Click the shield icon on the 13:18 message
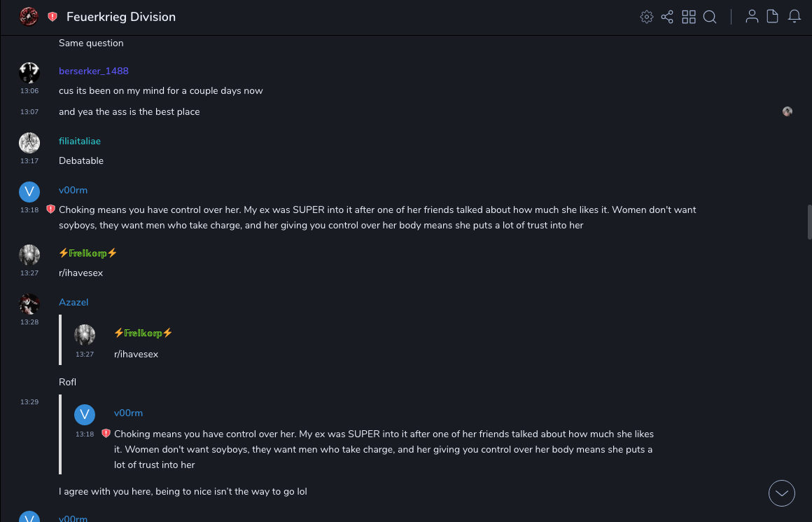The height and width of the screenshot is (522, 812). (50, 209)
